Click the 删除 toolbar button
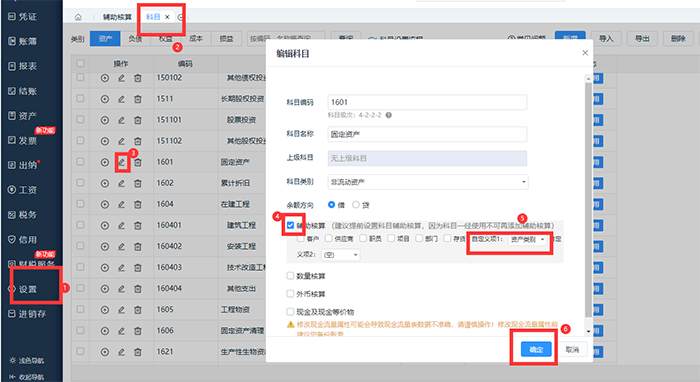700x382 pixels. coord(678,39)
